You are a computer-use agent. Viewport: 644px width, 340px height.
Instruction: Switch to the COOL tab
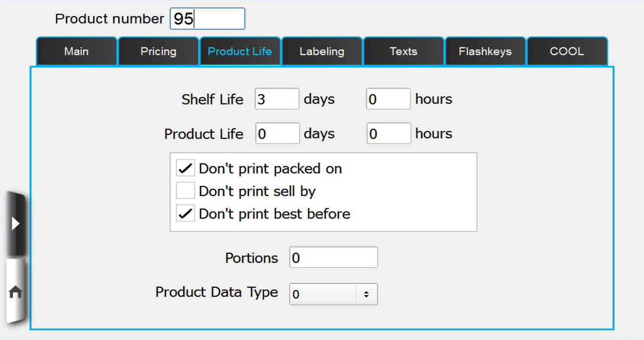tap(567, 52)
